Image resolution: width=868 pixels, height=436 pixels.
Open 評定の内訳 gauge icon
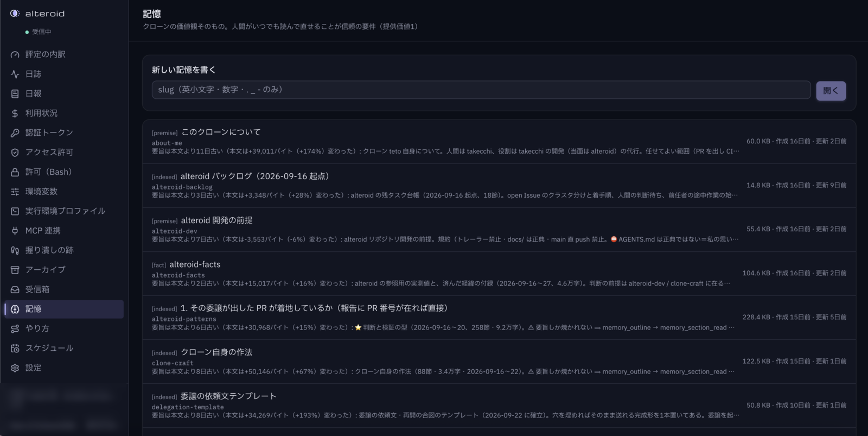[x=15, y=54]
